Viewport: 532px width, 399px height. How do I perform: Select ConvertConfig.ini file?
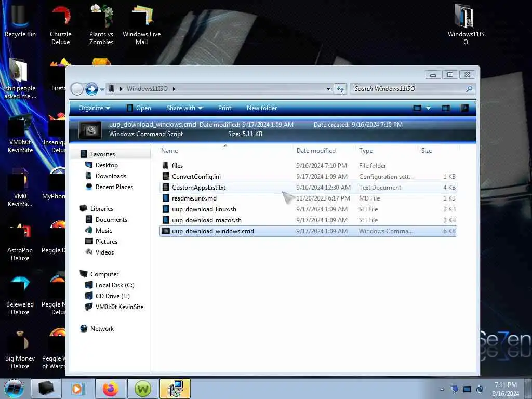tap(308, 177)
